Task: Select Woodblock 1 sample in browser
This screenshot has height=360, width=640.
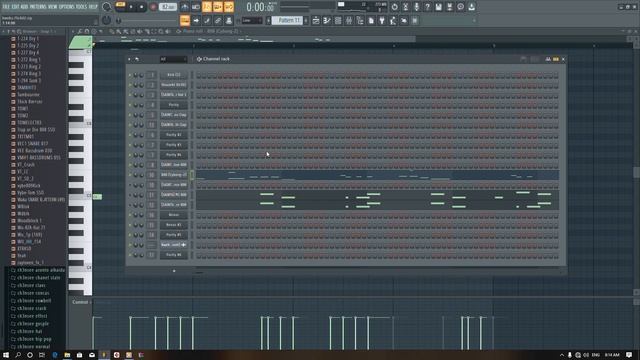Action: tap(29, 221)
